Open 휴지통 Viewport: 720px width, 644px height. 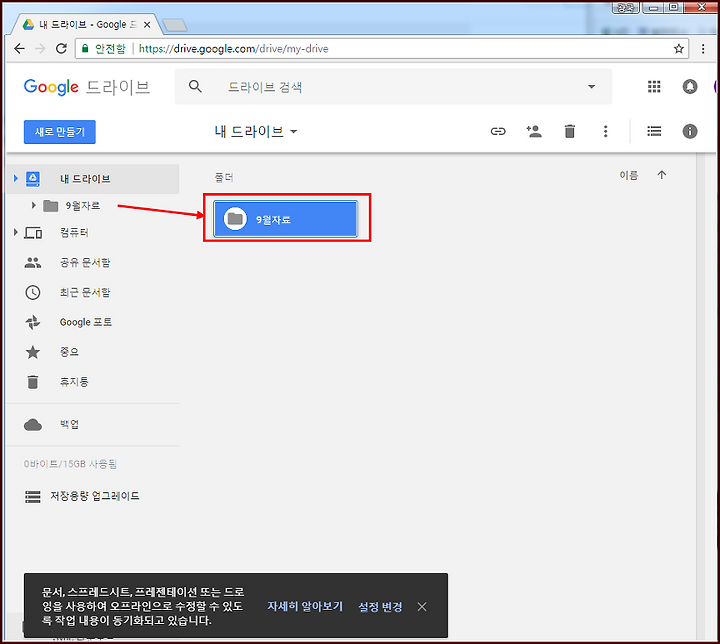click(x=74, y=382)
